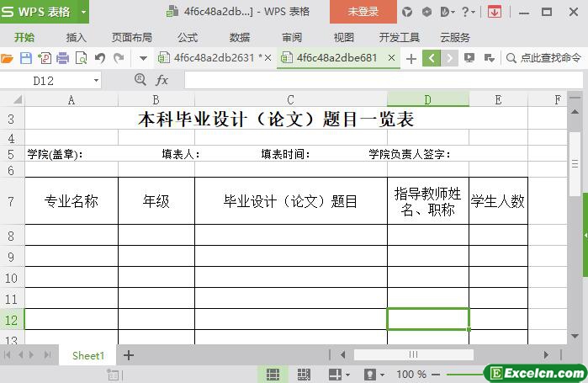Add a new sheet with plus button
The height and width of the screenshot is (383, 588).
pyautogui.click(x=129, y=355)
